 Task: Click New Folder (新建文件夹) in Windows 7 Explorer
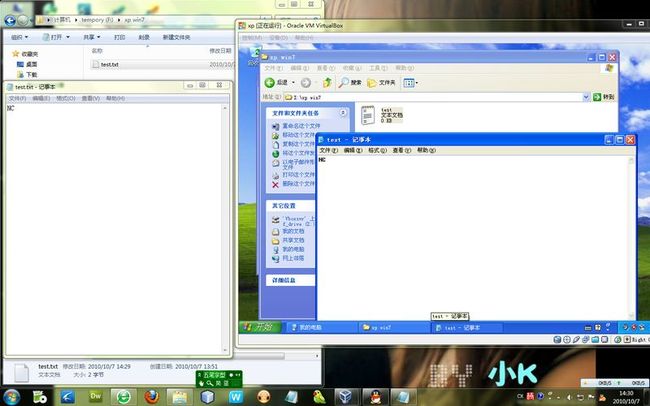point(176,37)
